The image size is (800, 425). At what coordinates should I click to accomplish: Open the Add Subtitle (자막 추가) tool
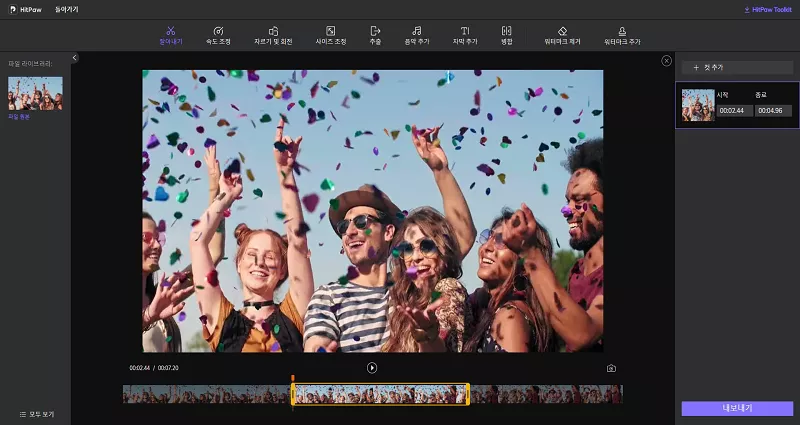pyautogui.click(x=465, y=35)
